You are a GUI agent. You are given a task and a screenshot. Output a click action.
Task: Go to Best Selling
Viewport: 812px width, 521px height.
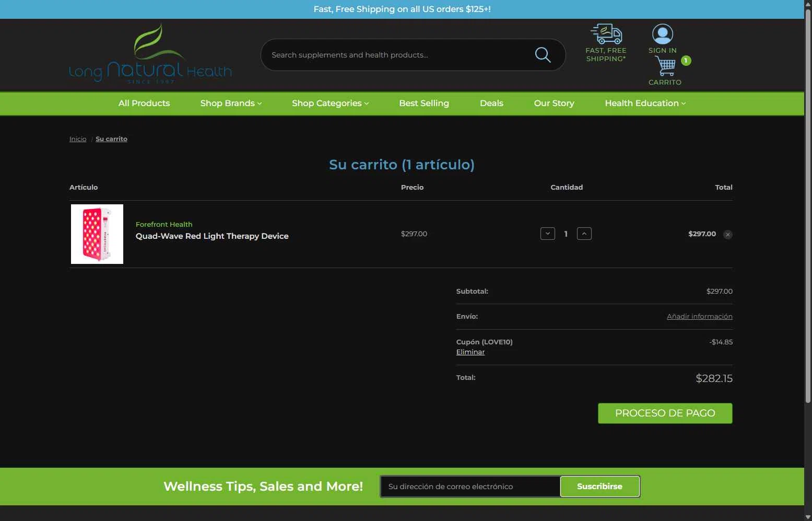point(424,103)
